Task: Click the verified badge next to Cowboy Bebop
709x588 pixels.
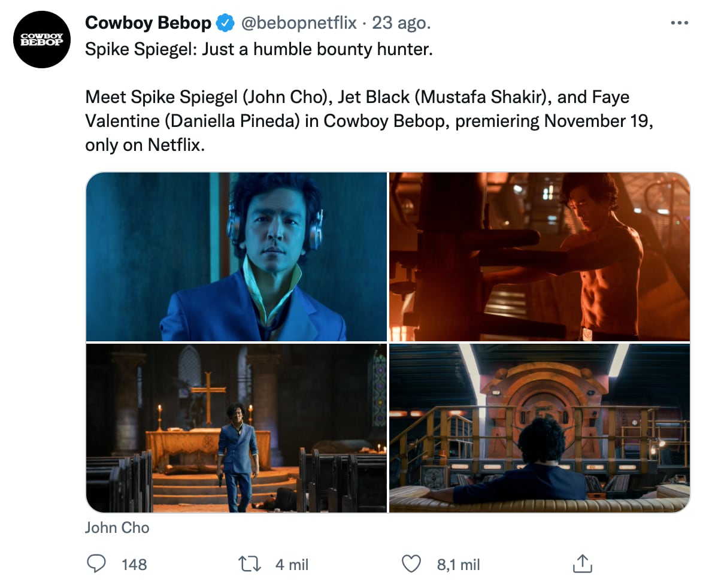Action: click(224, 23)
